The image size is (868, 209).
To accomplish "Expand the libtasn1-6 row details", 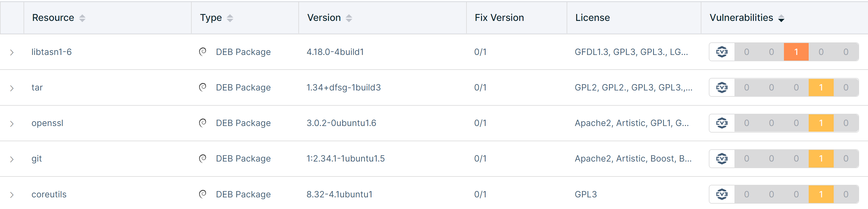I will tap(12, 52).
